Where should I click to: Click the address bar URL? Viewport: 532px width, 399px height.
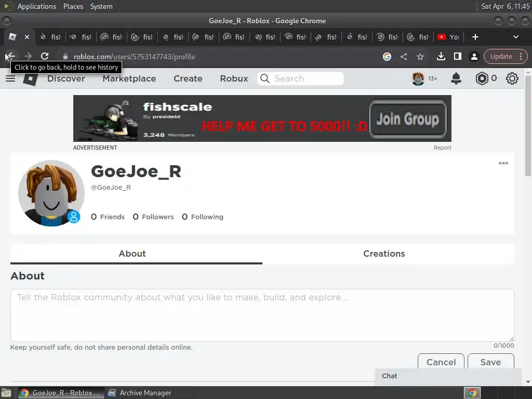coord(135,57)
